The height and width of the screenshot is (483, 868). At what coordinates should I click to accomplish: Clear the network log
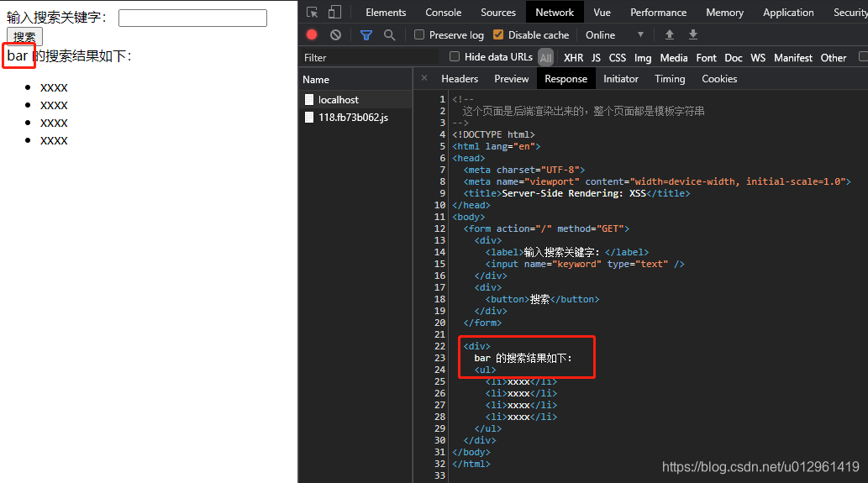click(x=335, y=34)
